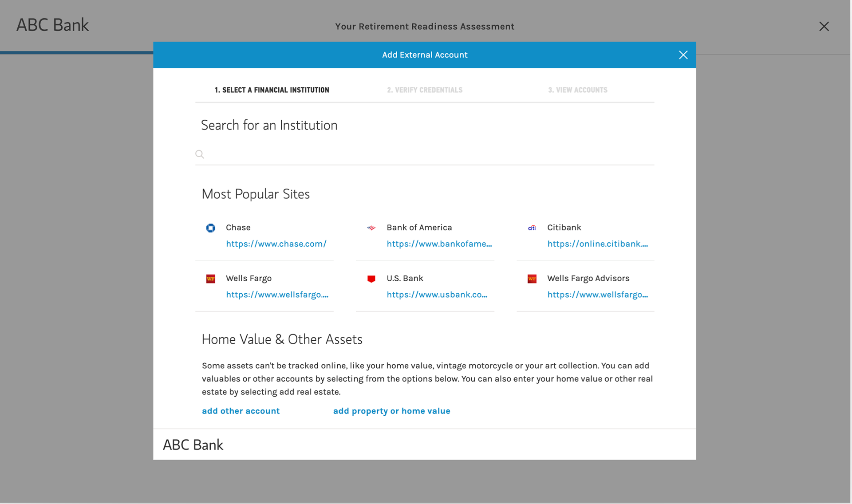The width and height of the screenshot is (852, 504).
Task: Click the Chase logo icon
Action: tap(211, 228)
